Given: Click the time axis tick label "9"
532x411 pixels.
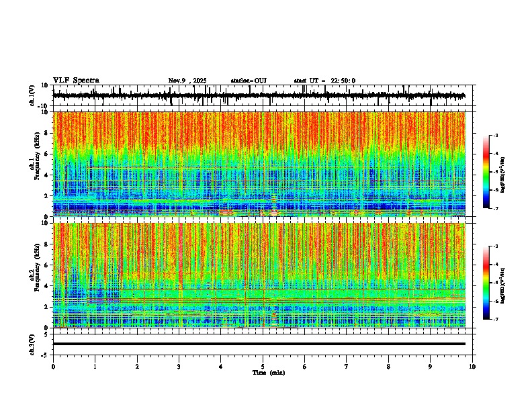Looking at the screenshot, I should (430, 367).
